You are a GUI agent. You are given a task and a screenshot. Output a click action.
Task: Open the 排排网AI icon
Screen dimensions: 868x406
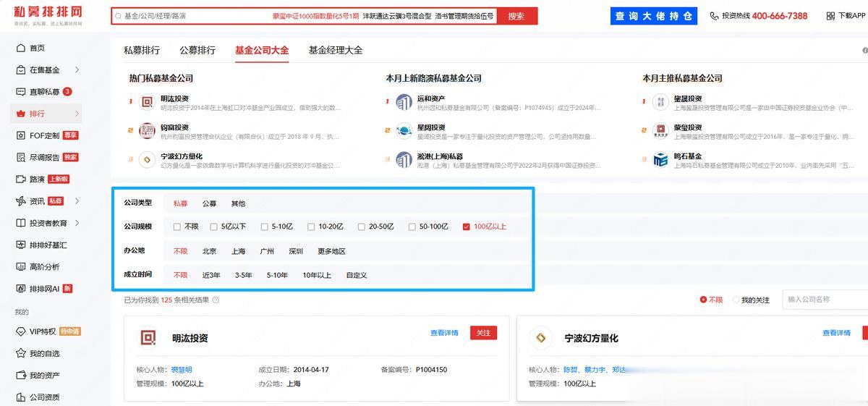pyautogui.click(x=20, y=288)
